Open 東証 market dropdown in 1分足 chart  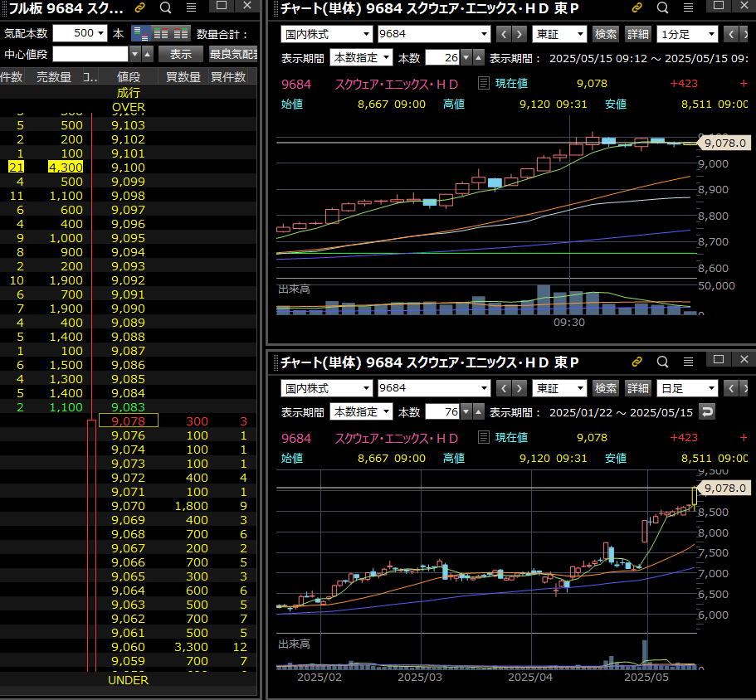point(559,34)
